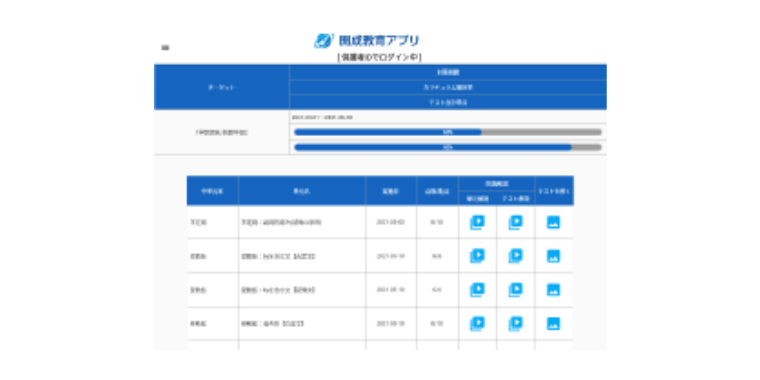
Task: Click the 開成教育アプリ logo
Action: pyautogui.click(x=366, y=41)
